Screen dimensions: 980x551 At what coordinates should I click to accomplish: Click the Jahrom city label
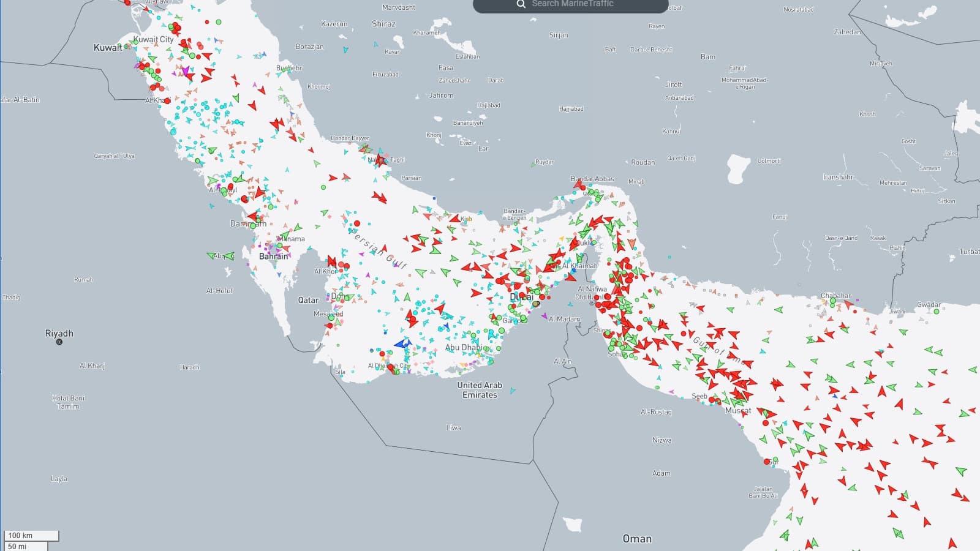[441, 96]
